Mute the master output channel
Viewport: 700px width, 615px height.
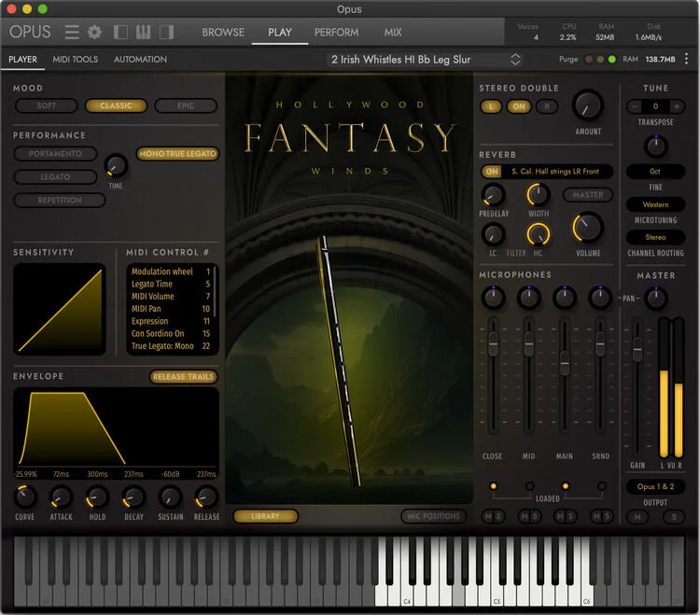637,517
